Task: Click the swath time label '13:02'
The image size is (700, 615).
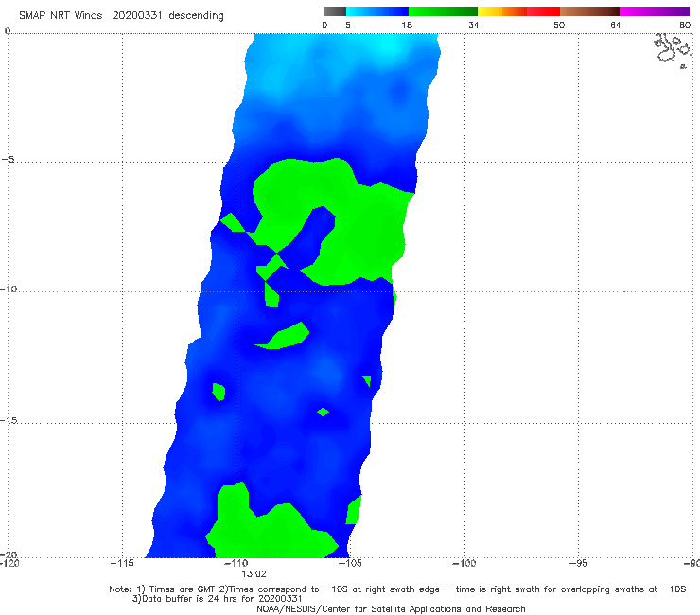Action: point(254,574)
